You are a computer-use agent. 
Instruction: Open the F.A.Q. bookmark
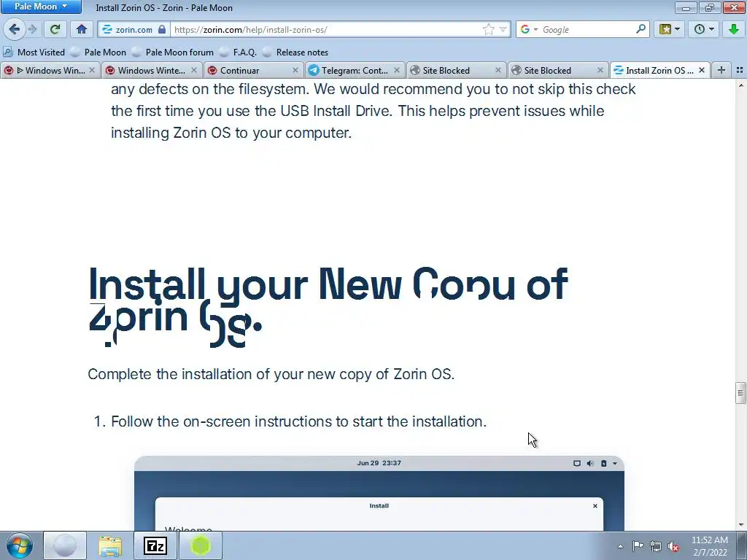pos(239,52)
